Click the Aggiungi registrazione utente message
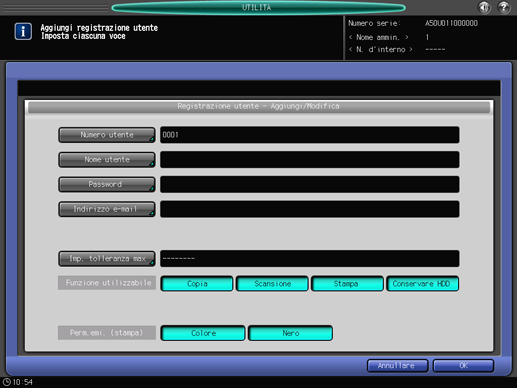This screenshot has width=517, height=388. (x=99, y=28)
